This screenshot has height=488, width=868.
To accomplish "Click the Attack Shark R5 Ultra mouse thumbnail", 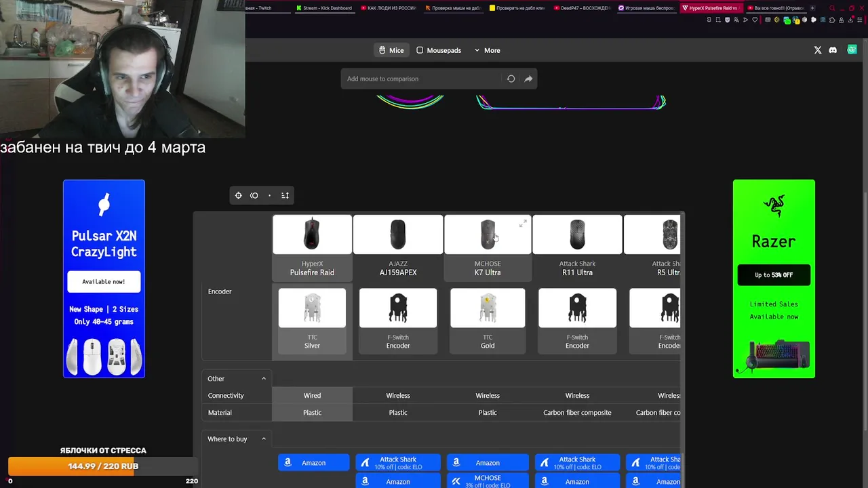I will (652, 235).
